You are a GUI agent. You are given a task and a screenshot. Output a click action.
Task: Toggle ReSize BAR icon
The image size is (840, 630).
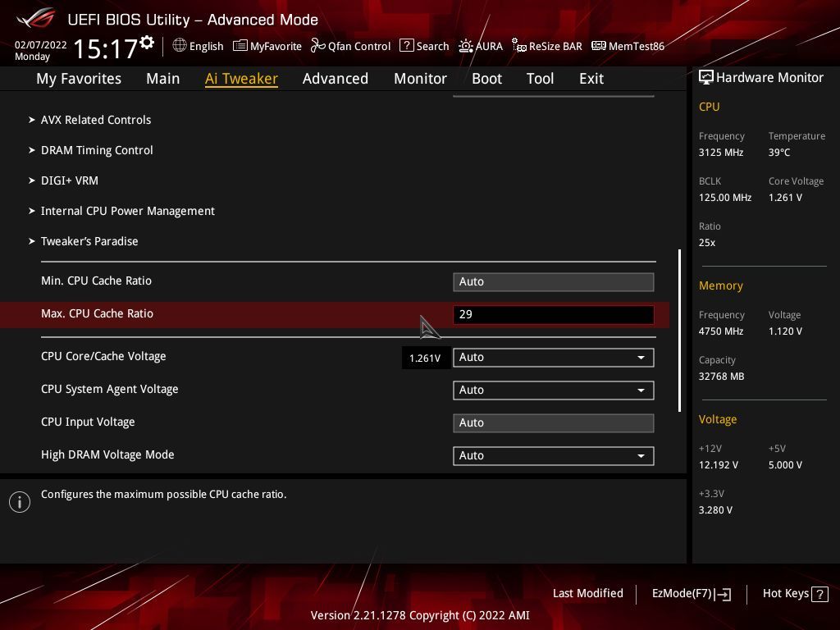pos(519,46)
